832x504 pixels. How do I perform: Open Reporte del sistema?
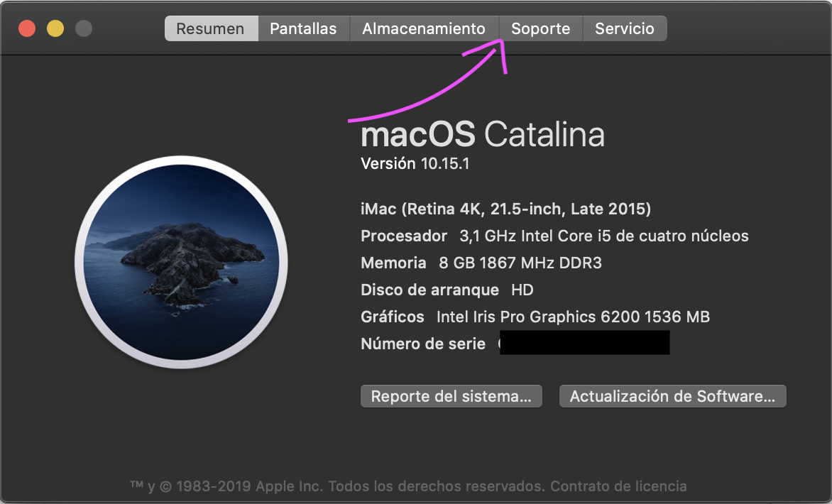451,397
